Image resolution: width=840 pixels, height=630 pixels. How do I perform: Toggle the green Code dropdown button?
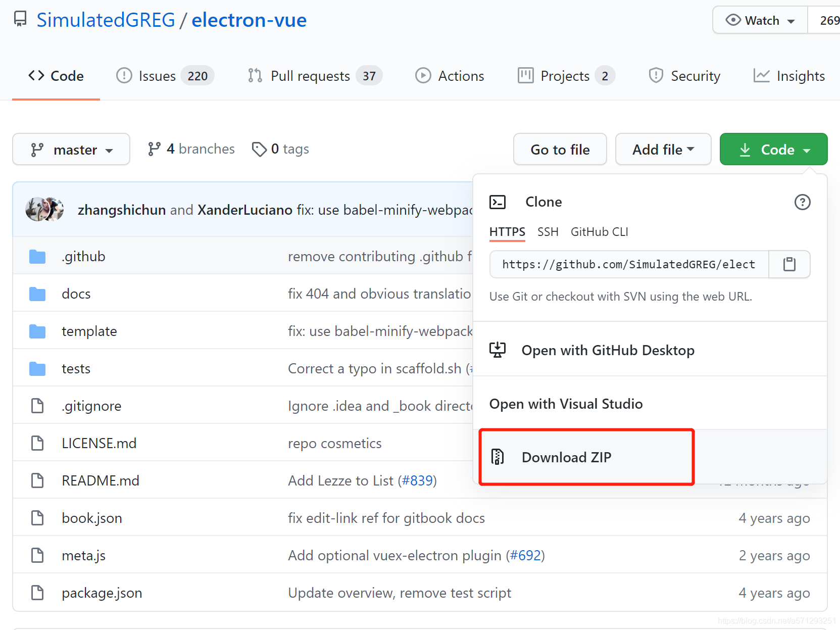pyautogui.click(x=773, y=150)
